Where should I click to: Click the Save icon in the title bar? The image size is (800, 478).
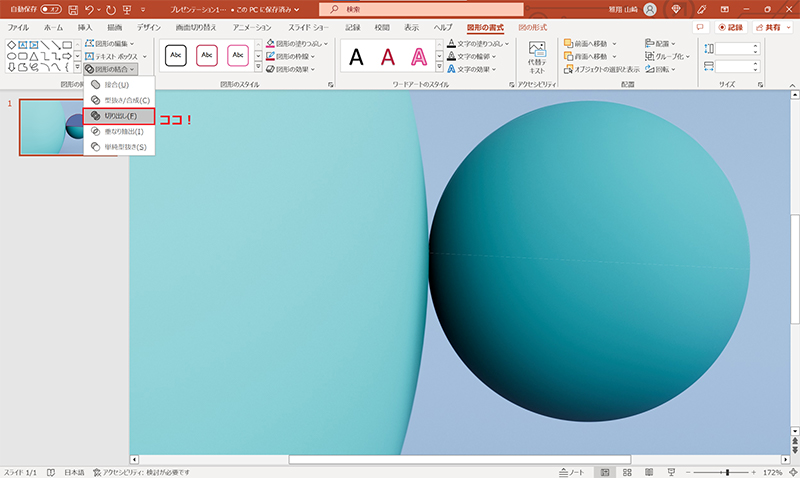(x=74, y=9)
